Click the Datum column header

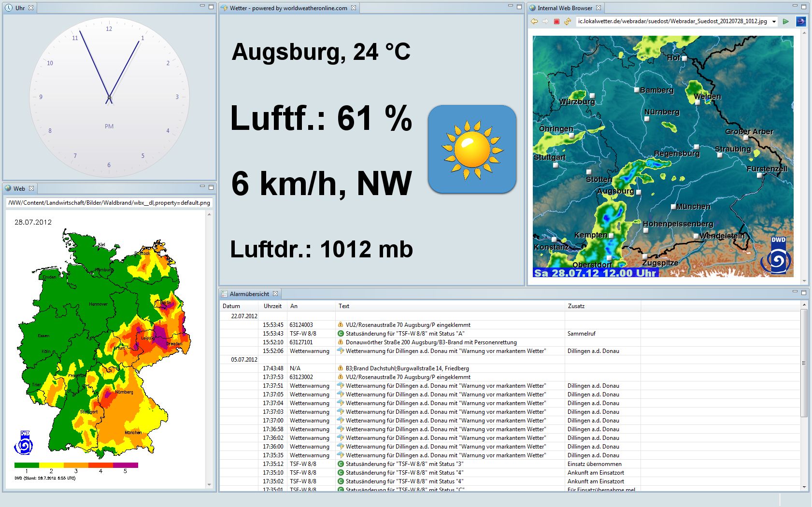[x=231, y=306]
